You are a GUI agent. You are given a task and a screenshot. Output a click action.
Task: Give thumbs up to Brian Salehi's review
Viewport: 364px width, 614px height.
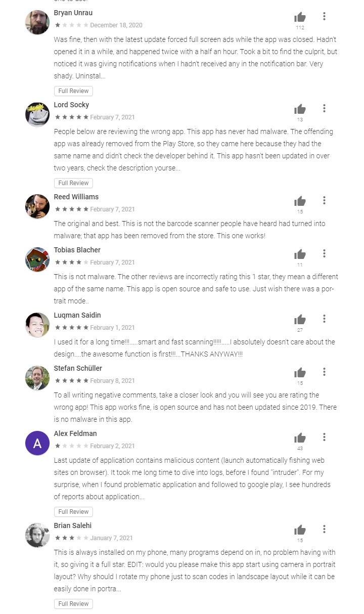point(300,530)
